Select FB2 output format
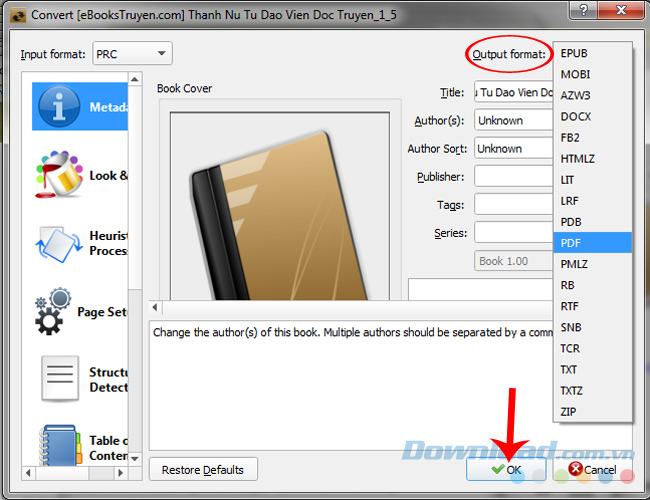650x500 pixels. [592, 138]
